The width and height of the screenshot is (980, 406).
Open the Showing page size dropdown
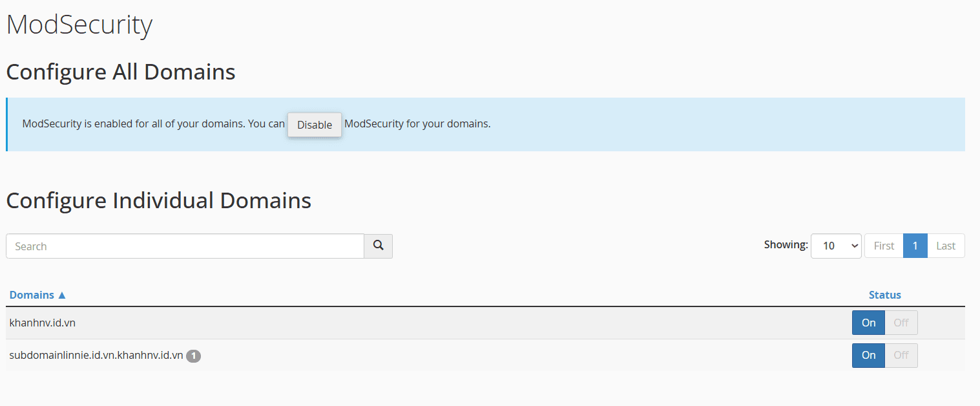click(x=836, y=246)
